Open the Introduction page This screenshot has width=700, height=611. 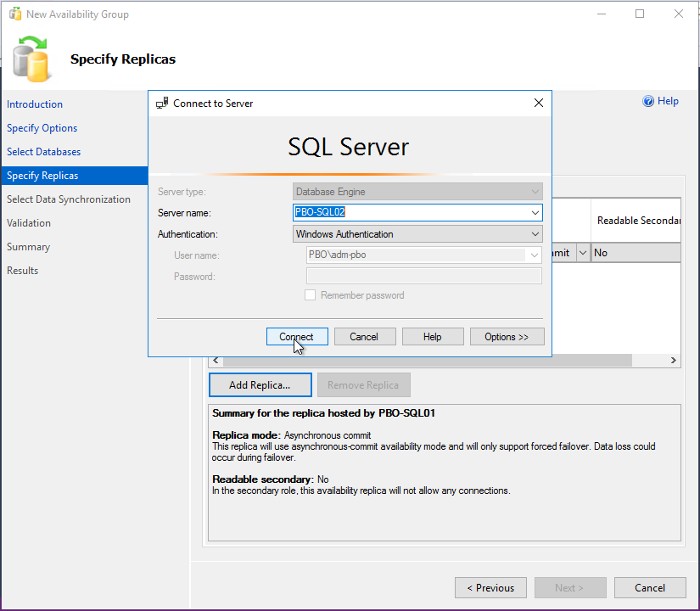[35, 104]
